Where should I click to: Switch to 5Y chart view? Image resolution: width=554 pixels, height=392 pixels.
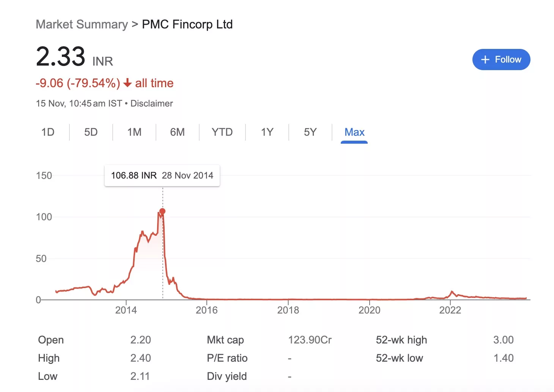click(310, 132)
